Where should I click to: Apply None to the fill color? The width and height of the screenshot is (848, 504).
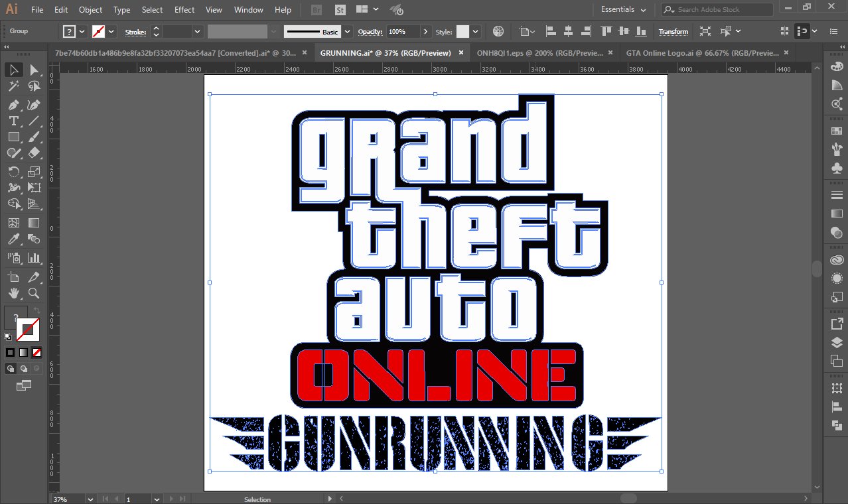point(37,351)
